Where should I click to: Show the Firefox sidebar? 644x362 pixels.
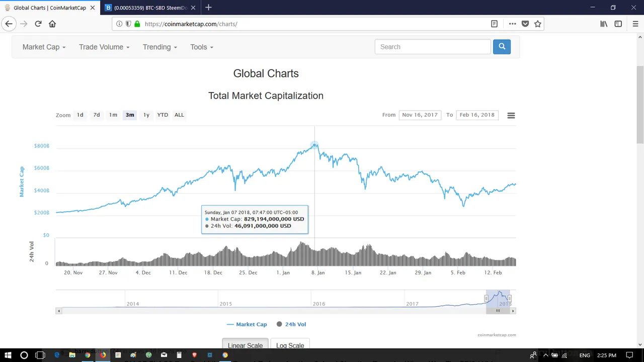618,24
